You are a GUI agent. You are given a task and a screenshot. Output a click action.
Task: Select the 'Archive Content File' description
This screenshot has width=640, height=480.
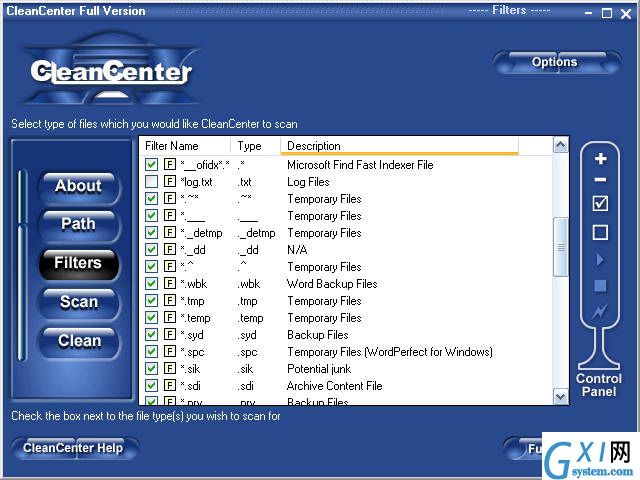point(334,386)
